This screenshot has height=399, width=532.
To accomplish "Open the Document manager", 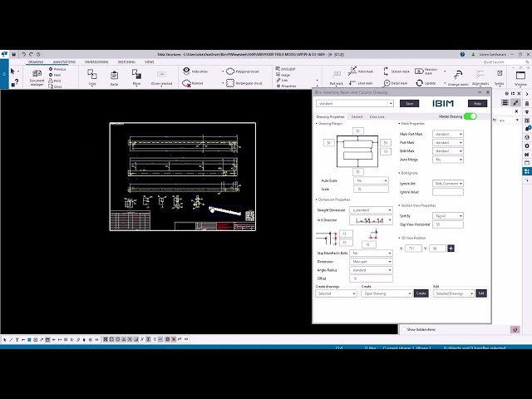I will point(37,76).
